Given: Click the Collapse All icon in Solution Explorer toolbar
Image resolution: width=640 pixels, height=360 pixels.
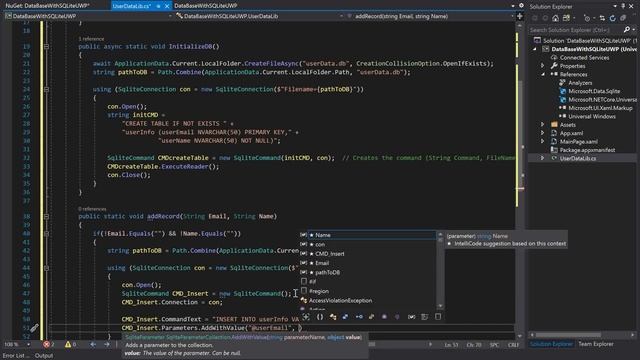Looking at the screenshot, I should tap(623, 18).
